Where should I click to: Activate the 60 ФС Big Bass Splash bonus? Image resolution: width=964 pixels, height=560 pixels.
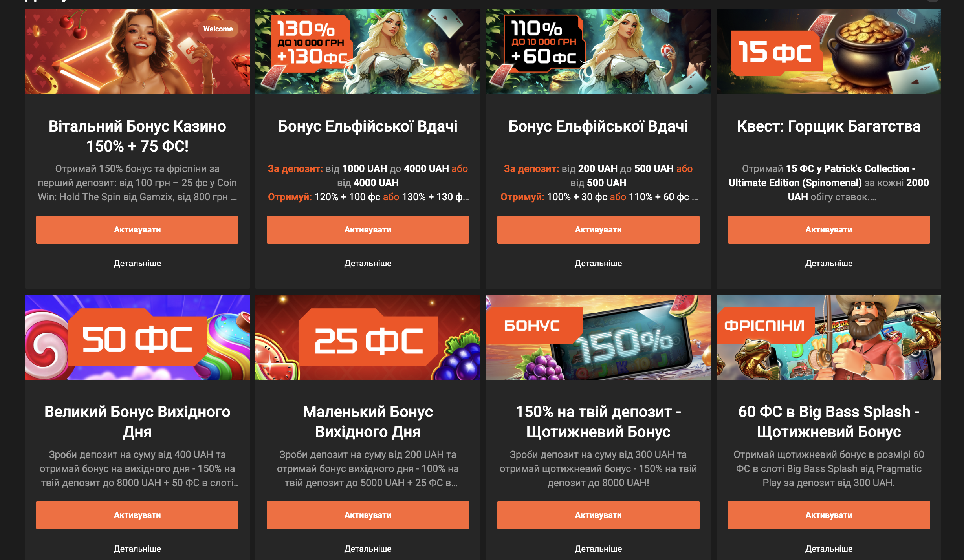(829, 515)
